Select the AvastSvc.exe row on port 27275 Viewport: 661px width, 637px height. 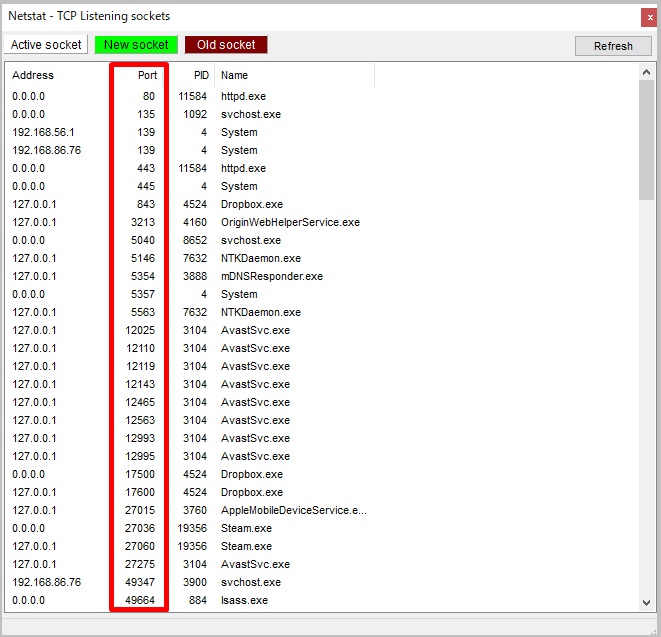coord(190,564)
